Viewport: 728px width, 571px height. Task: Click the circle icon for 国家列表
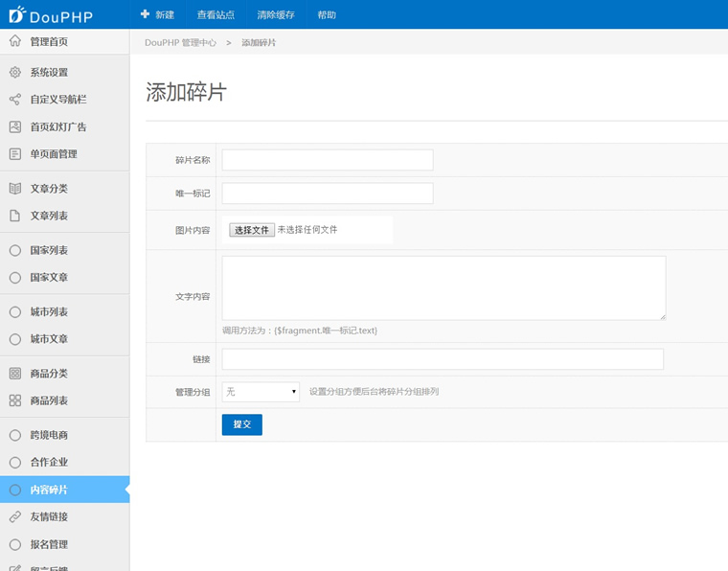click(x=15, y=250)
